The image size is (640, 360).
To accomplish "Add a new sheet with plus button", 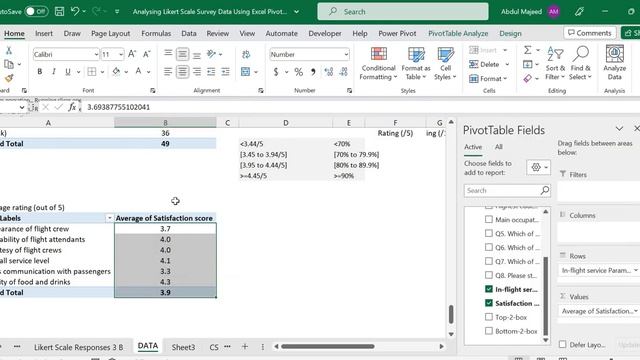I will click(x=244, y=347).
